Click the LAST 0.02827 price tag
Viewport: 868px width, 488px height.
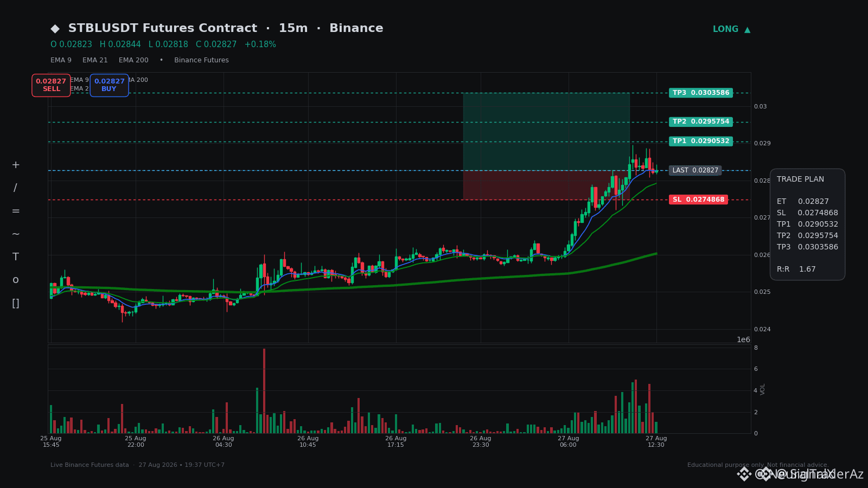click(x=695, y=170)
